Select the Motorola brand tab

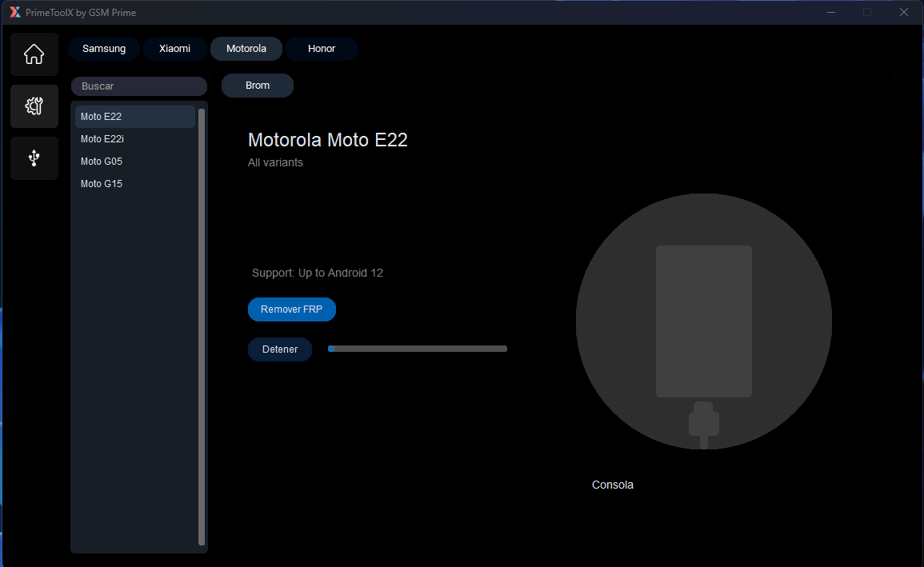tap(246, 48)
